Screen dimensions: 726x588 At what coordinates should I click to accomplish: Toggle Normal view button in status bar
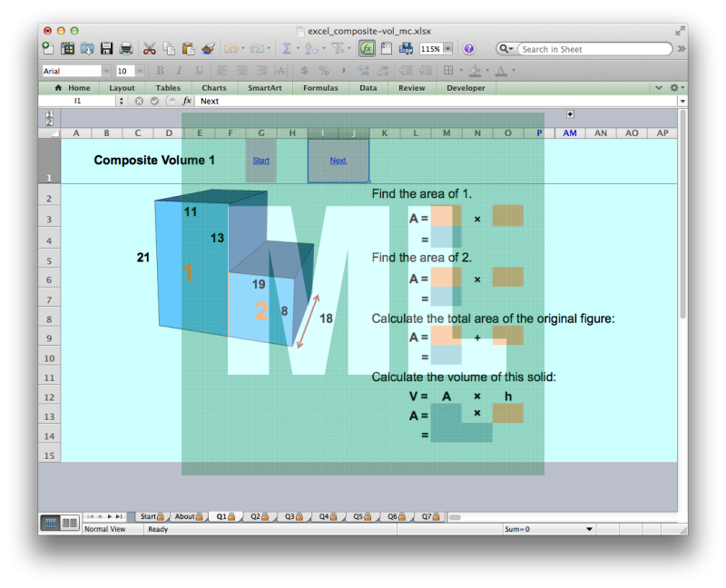coord(50,523)
